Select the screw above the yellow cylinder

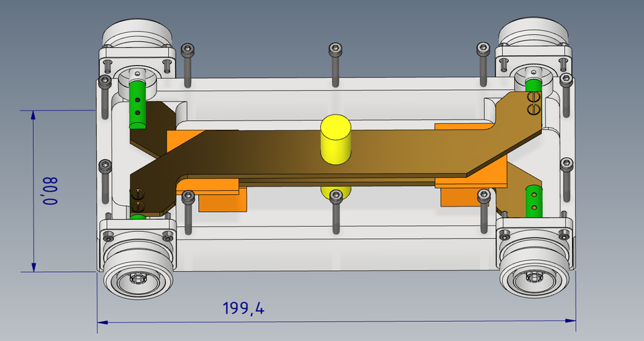click(335, 65)
